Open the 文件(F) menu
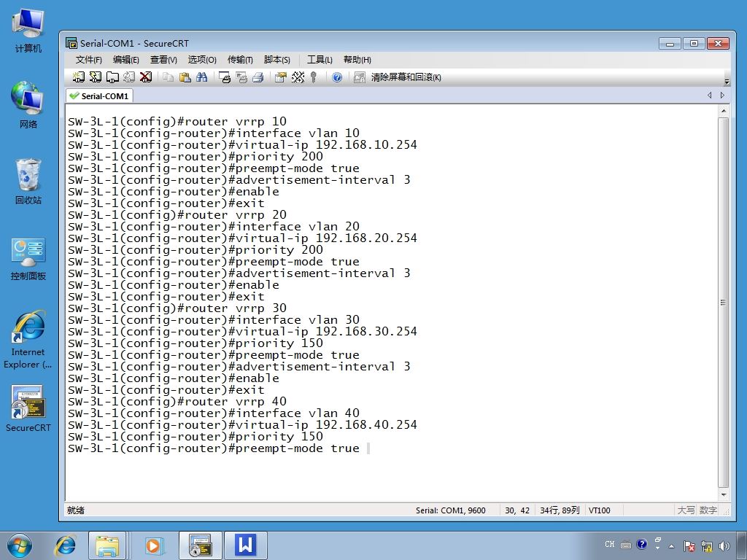Viewport: 747px width, 560px height. point(88,60)
